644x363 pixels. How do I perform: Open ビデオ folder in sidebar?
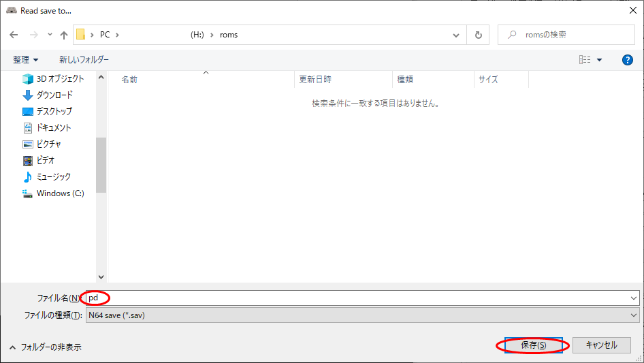pos(46,160)
